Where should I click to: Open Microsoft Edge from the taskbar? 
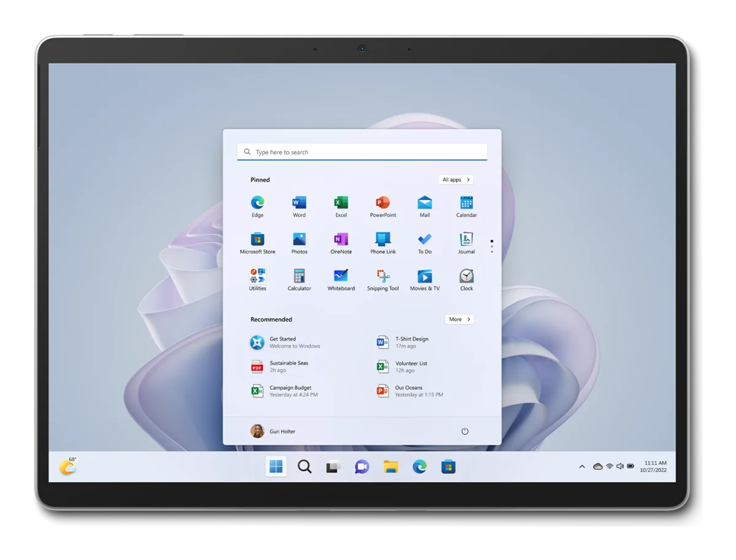coord(420,467)
